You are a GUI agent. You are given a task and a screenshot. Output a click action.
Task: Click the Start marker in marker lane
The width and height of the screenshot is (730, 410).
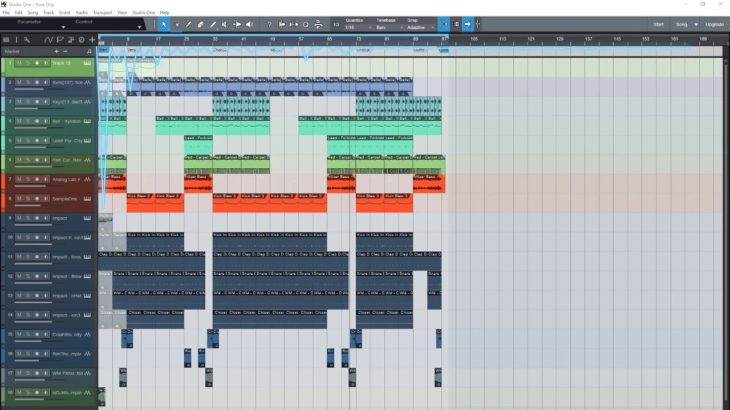click(x=103, y=50)
